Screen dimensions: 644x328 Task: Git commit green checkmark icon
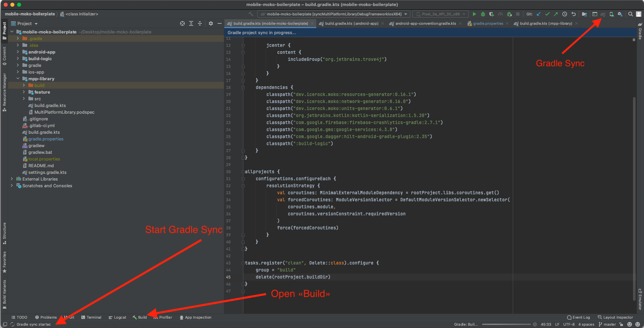click(x=547, y=14)
